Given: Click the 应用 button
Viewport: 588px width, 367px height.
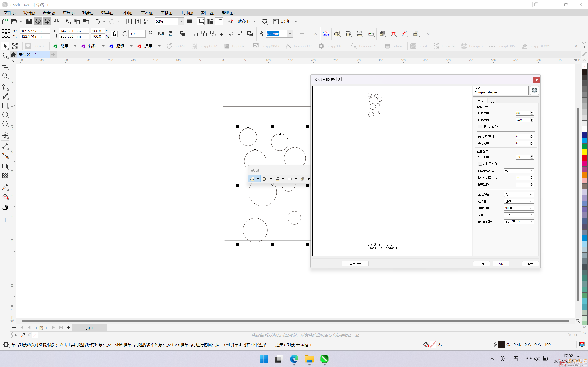Looking at the screenshot, I should [481, 264].
